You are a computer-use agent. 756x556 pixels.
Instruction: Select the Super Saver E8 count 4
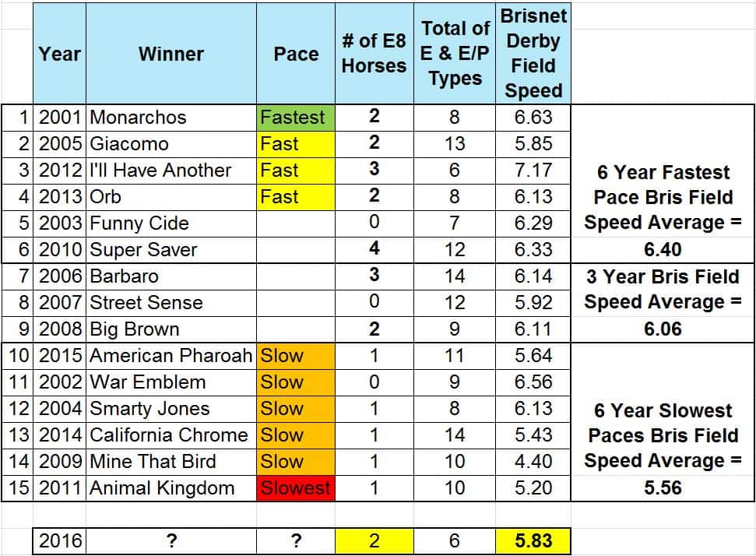point(374,249)
